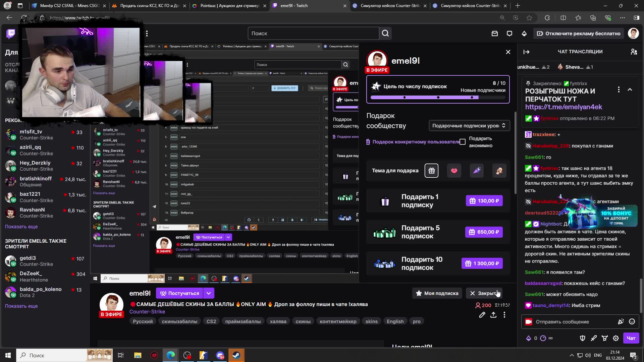This screenshot has height=362, width=644.
Task: Open the chat community users list icon
Action: (634, 52)
